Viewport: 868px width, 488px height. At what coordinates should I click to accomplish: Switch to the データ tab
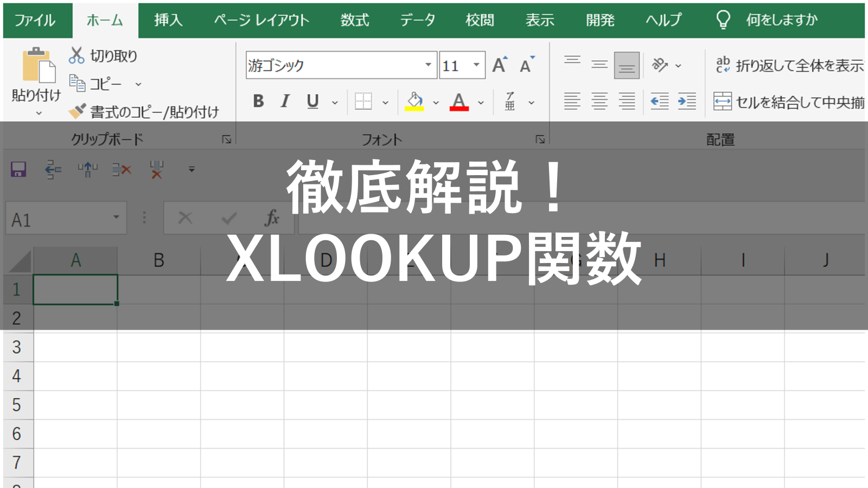point(418,20)
